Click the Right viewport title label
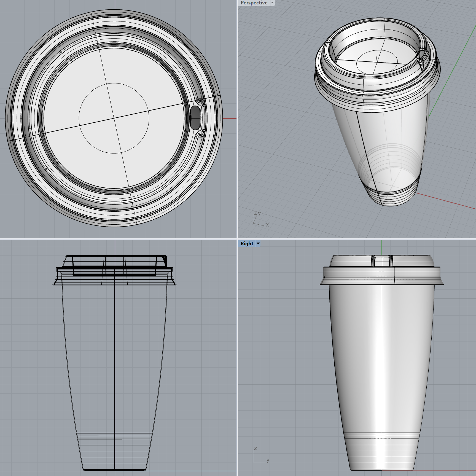This screenshot has width=476, height=476. coord(247,244)
